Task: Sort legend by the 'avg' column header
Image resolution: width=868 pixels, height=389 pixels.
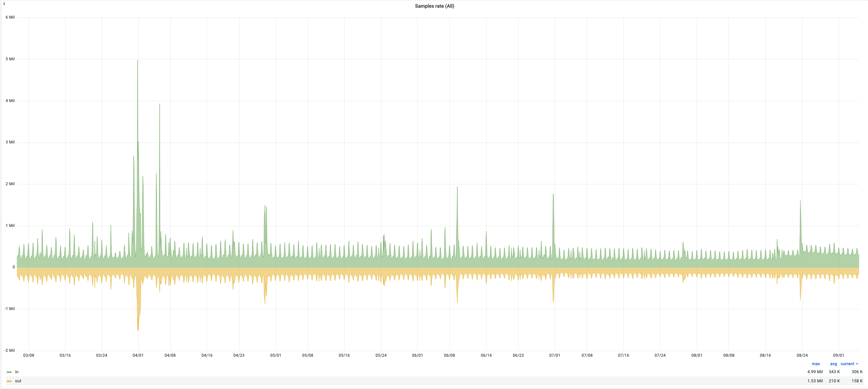Action: [833, 364]
